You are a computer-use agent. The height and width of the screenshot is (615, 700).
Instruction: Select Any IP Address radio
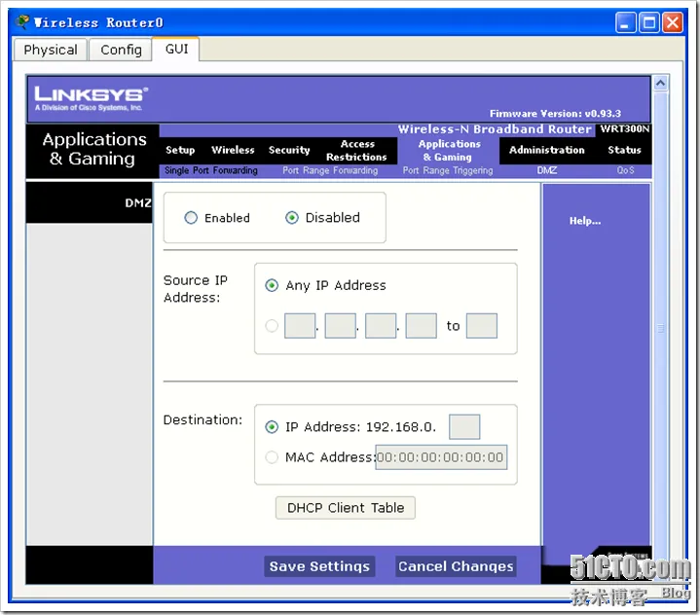tap(272, 285)
